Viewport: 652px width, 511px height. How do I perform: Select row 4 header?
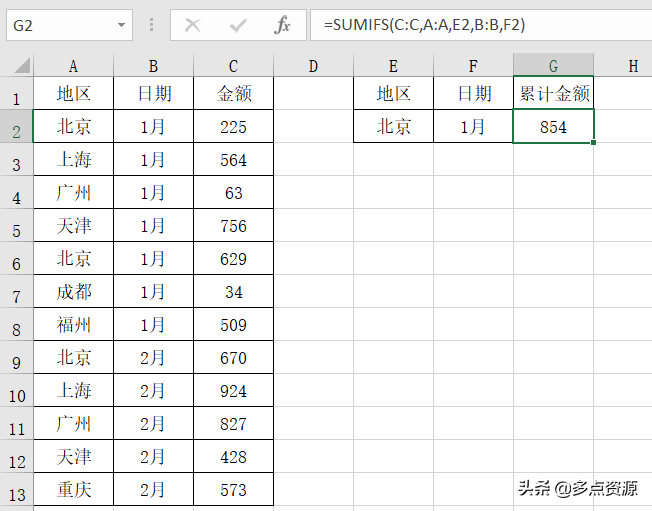coord(16,193)
